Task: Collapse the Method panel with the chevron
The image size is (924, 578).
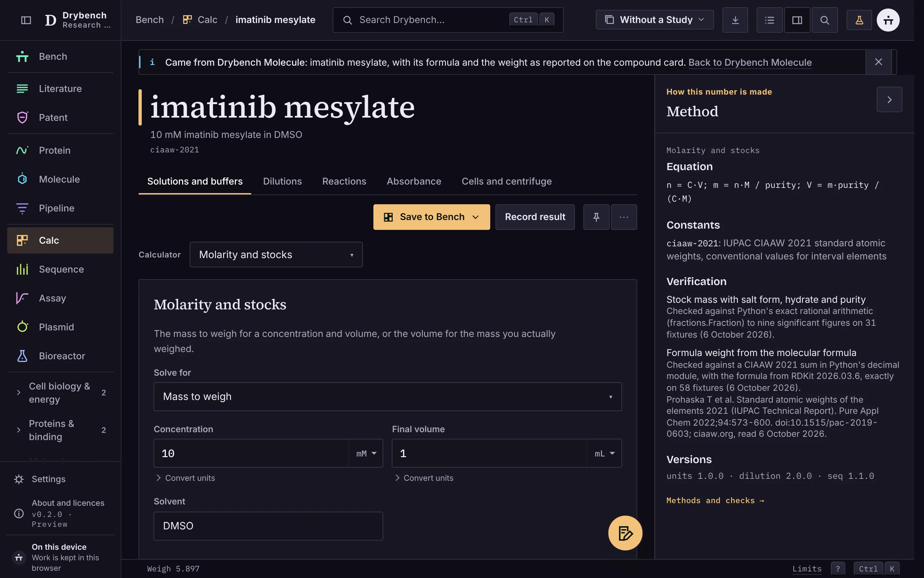Action: coord(889,100)
